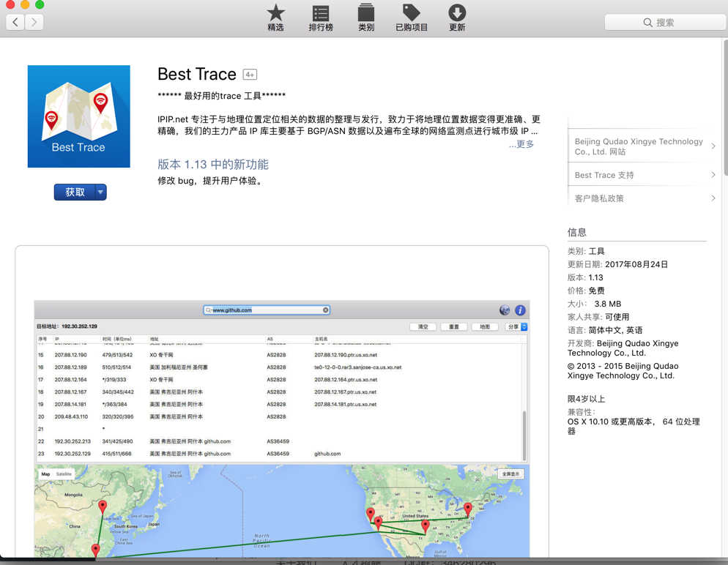
Task: Click chevron next to developer 网站 row
Action: coord(713,146)
